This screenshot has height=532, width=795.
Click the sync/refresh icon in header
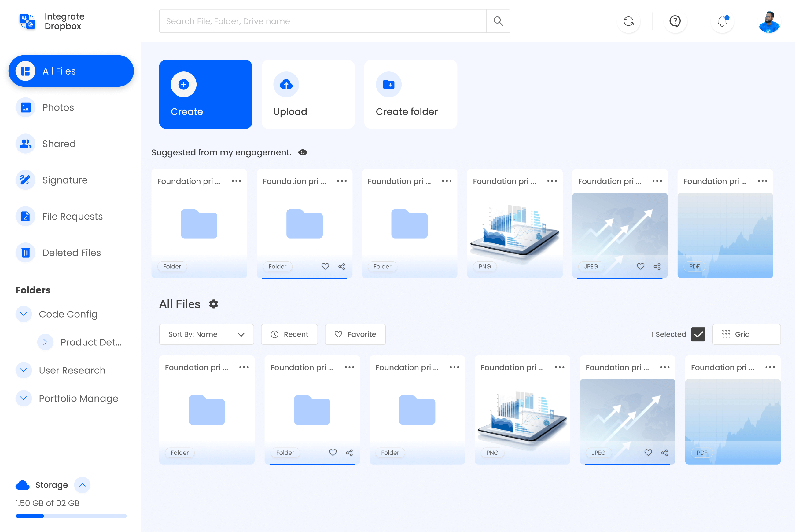click(x=629, y=21)
